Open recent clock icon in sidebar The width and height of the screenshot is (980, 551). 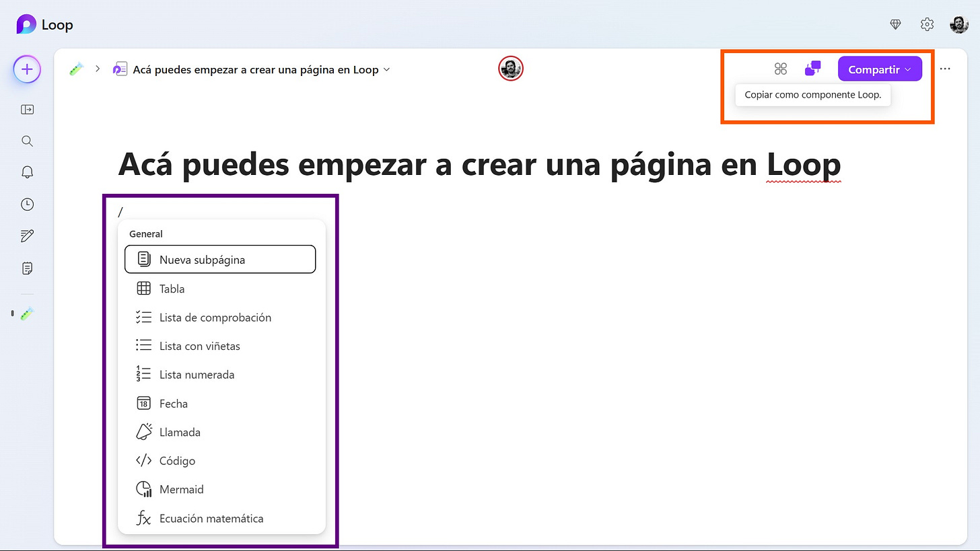pyautogui.click(x=27, y=204)
